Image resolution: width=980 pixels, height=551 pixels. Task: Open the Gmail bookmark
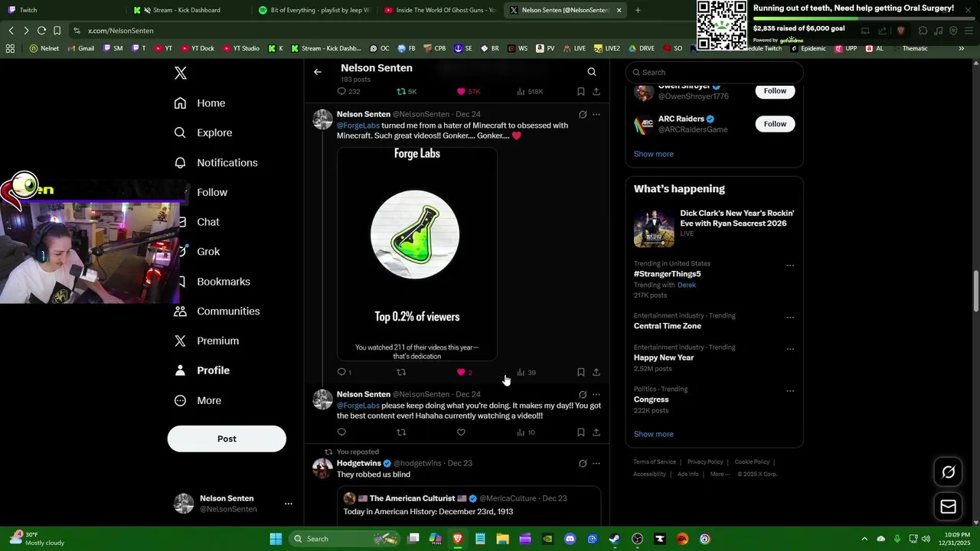(81, 48)
